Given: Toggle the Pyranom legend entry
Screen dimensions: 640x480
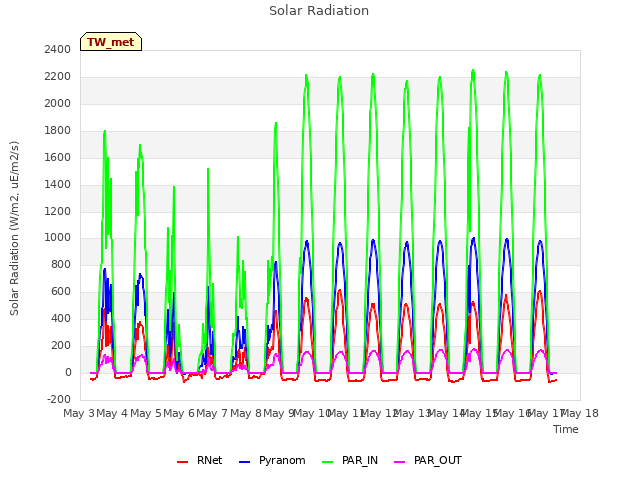Looking at the screenshot, I should click(x=272, y=460).
